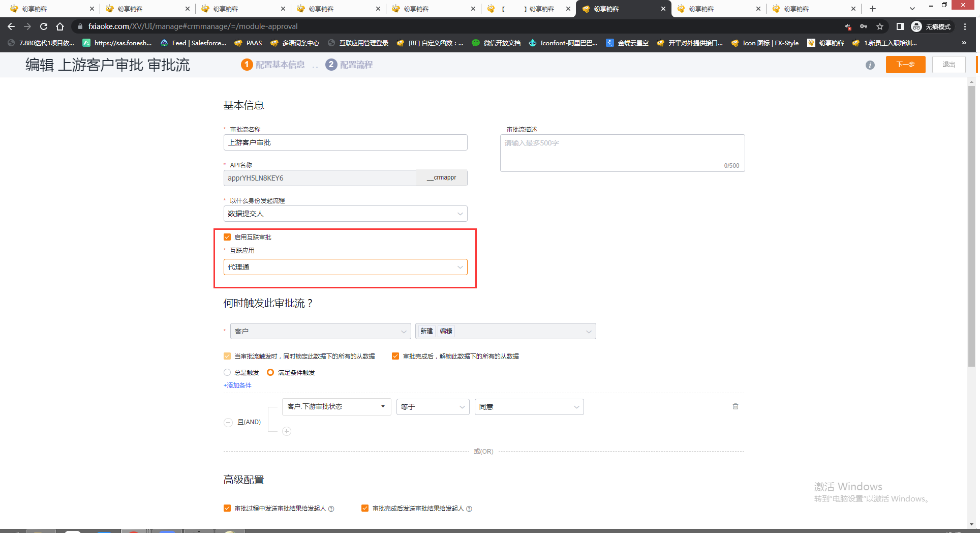Bookmark this page with the star icon
The height and width of the screenshot is (533, 980).
click(880, 26)
